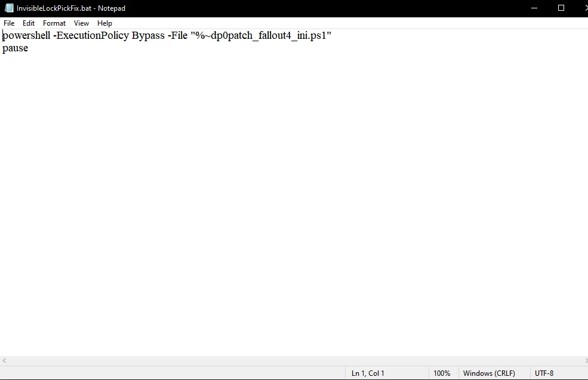Click 'Ln 1, Col 1' status bar entry
Image resolution: width=588 pixels, height=380 pixels.
coord(368,373)
